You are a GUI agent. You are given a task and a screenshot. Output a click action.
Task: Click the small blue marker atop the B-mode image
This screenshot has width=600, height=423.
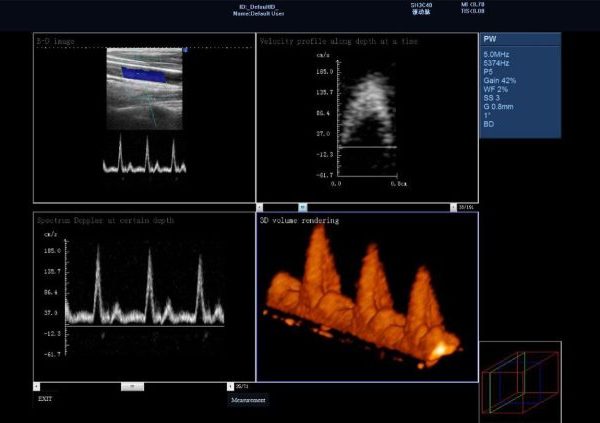185,49
